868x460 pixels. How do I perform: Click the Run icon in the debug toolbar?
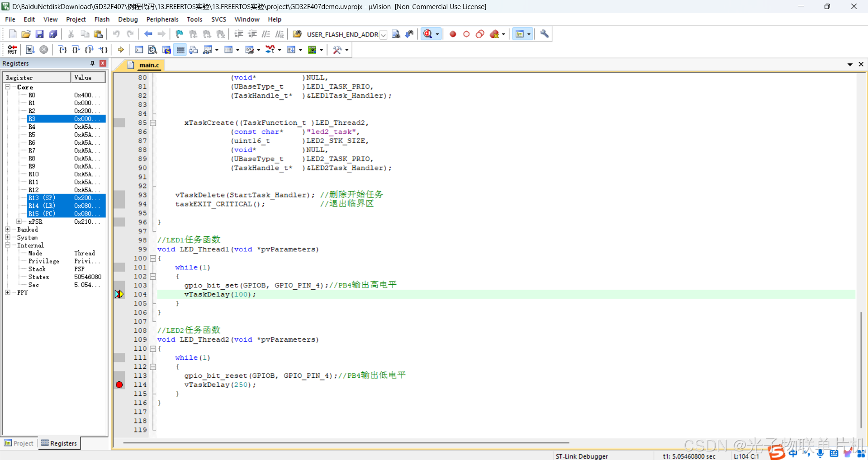(30, 50)
